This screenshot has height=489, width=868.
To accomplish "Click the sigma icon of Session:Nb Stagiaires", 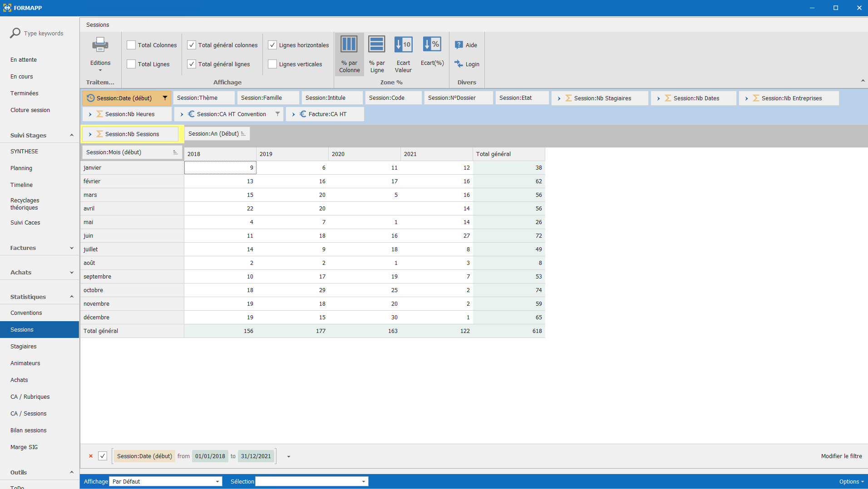I will 568,98.
